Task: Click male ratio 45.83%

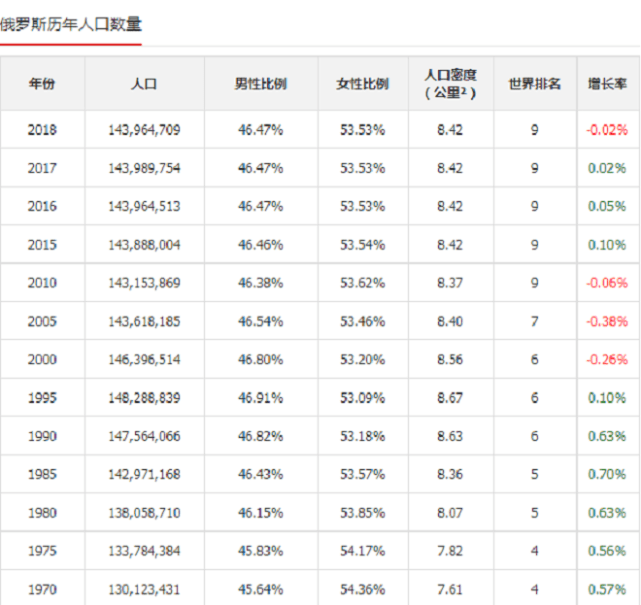Action: click(261, 551)
